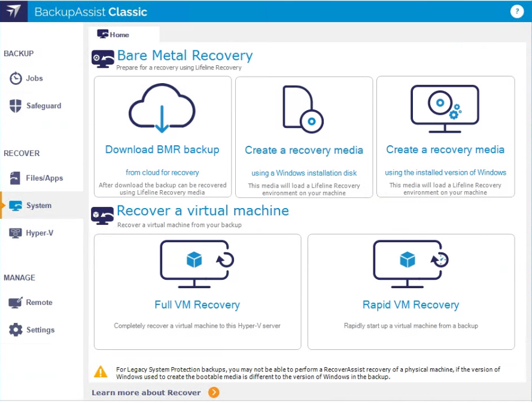Click the Remote monitor icon
Image resolution: width=532 pixels, height=403 pixels.
tap(16, 303)
